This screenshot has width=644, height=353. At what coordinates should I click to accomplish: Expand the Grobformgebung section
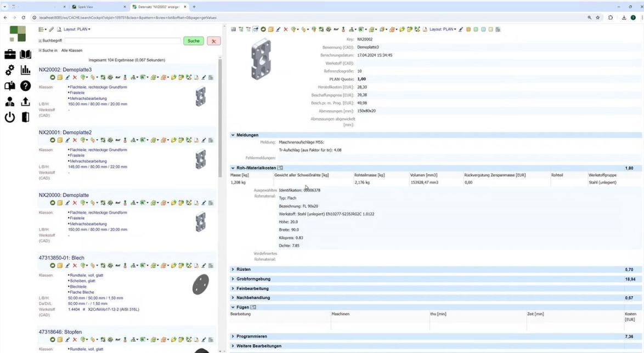coord(233,279)
